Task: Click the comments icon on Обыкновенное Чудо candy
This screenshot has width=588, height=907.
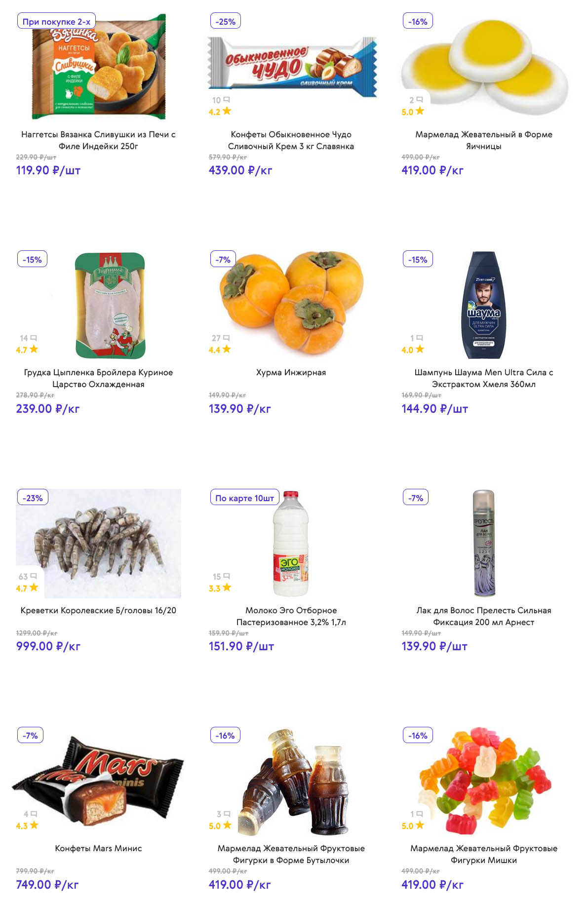Action: 227,100
